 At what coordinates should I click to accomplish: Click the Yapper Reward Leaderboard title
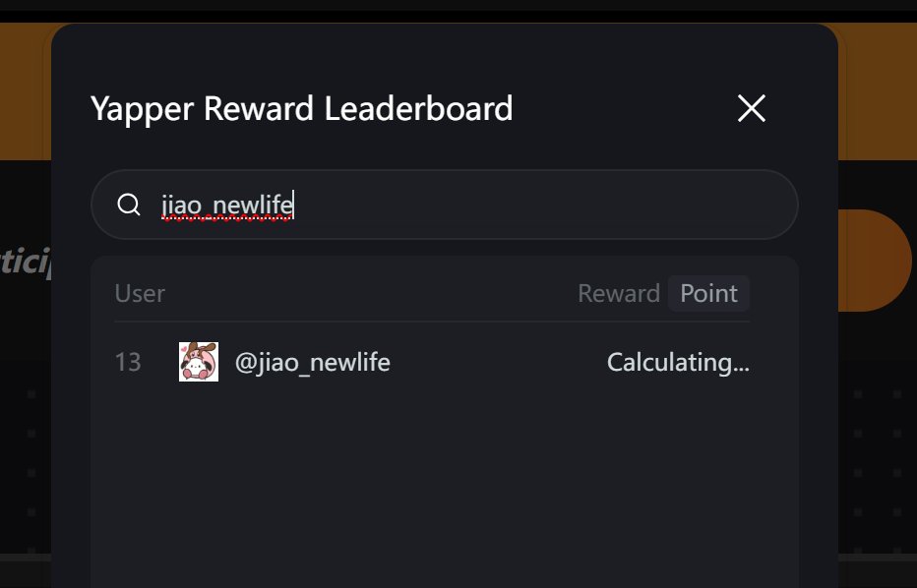[301, 108]
